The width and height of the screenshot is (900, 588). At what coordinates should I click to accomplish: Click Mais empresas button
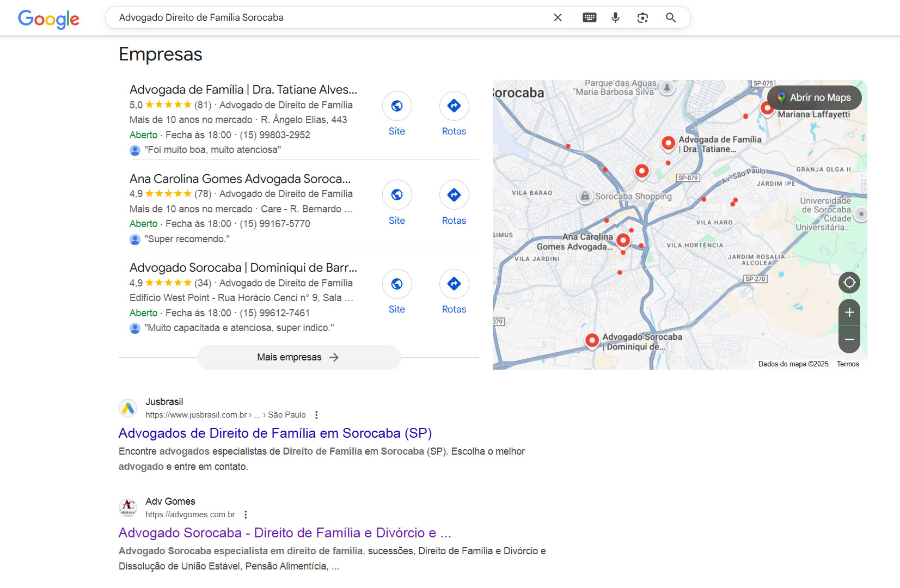(299, 357)
